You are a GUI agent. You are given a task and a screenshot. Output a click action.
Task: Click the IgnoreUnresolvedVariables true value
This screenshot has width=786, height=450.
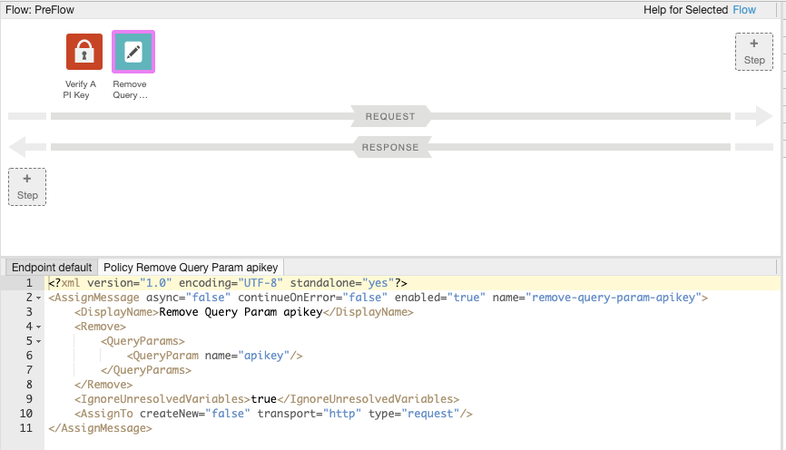pos(264,399)
